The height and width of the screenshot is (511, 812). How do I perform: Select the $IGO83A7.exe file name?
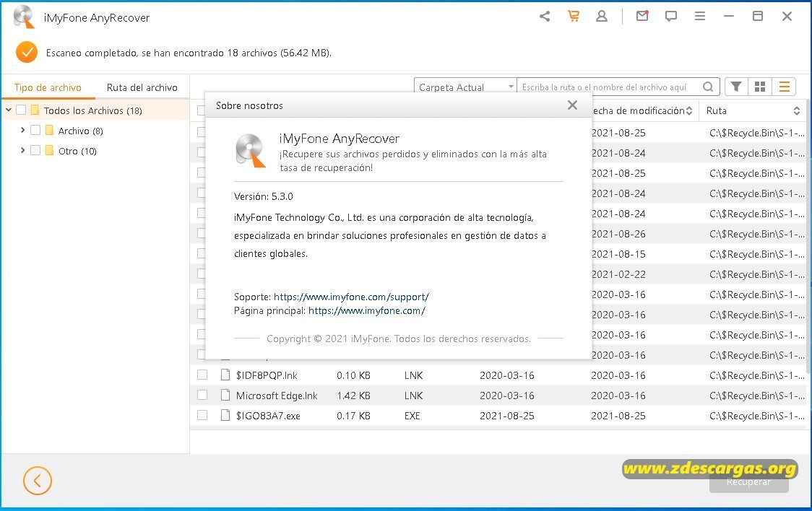268,416
